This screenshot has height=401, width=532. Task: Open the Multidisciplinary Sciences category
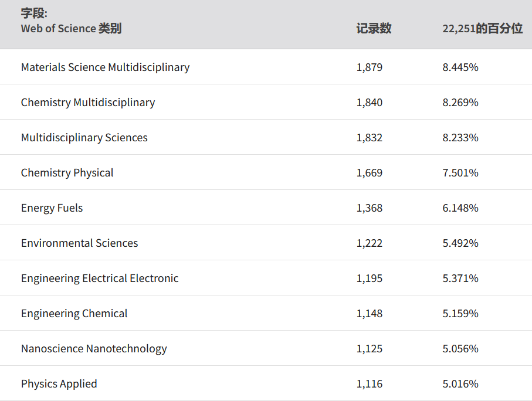[x=84, y=137]
